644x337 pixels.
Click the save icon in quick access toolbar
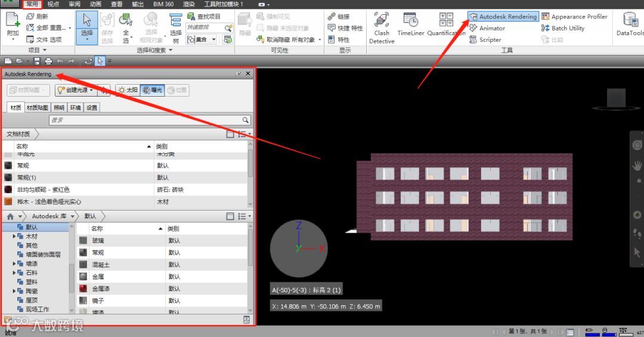pos(37,61)
